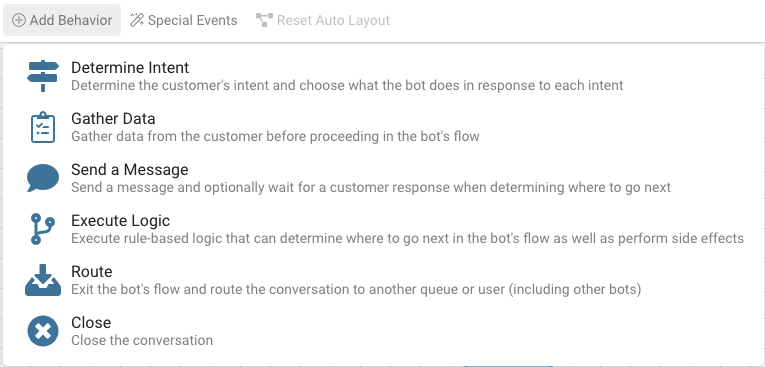Click the branch icon for Execute Logic
The width and height of the screenshot is (765, 367).
point(43,229)
